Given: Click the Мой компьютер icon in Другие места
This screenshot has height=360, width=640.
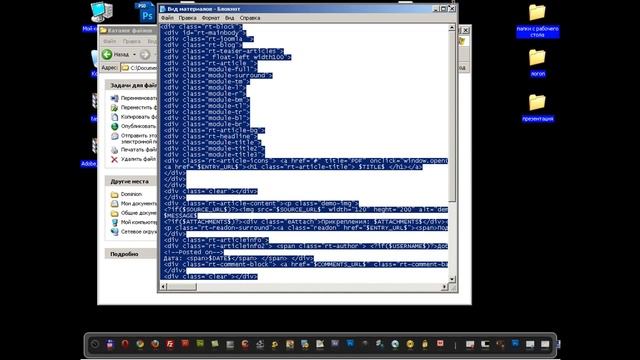Looking at the screenshot, I should click(x=114, y=222).
